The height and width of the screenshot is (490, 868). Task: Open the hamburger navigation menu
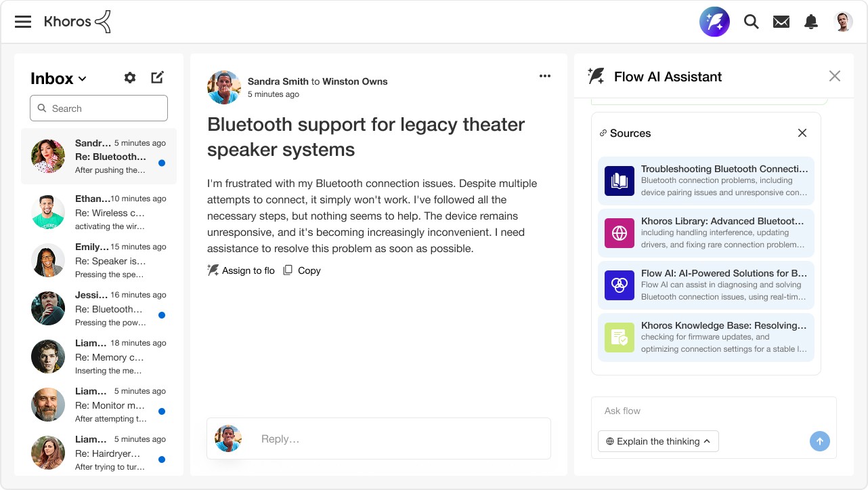[x=23, y=22]
